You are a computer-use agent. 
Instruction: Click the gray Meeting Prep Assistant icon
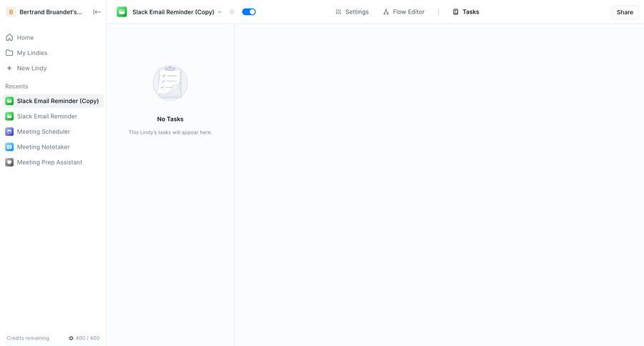point(9,162)
